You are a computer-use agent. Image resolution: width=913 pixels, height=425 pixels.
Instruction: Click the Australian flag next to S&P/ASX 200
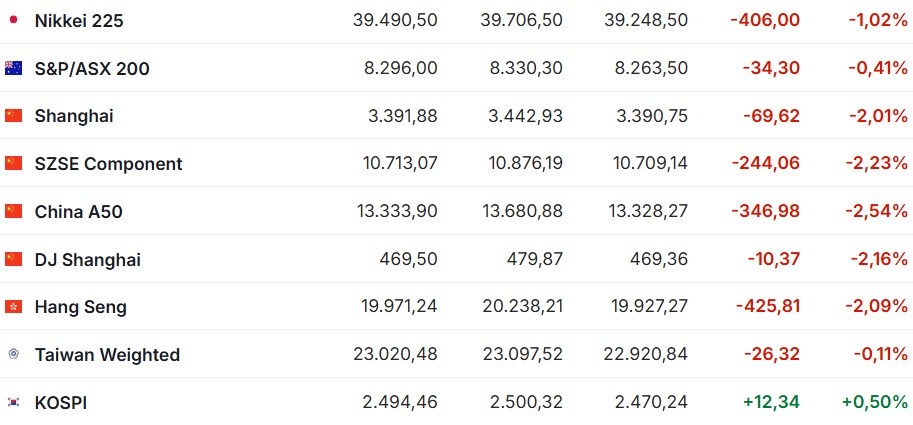point(13,68)
